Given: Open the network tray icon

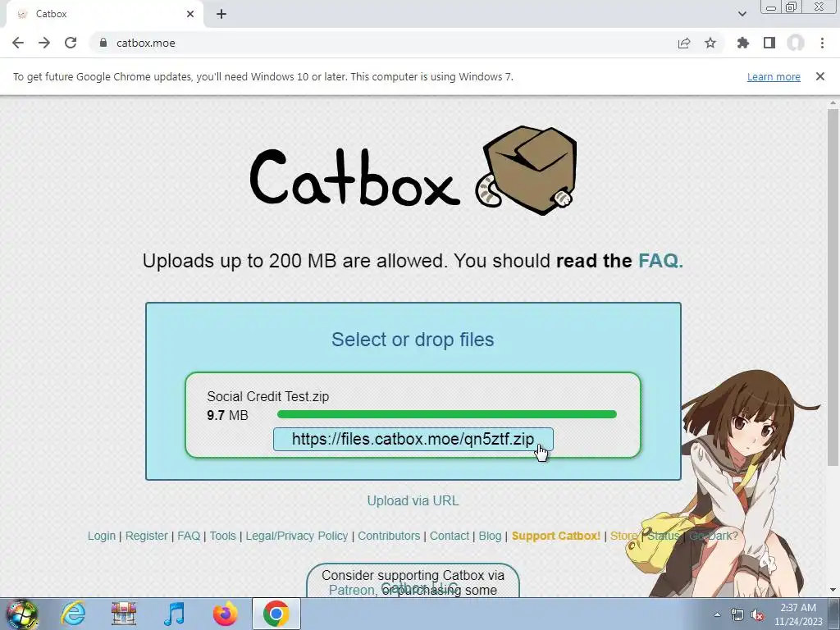Looking at the screenshot, I should 737,615.
